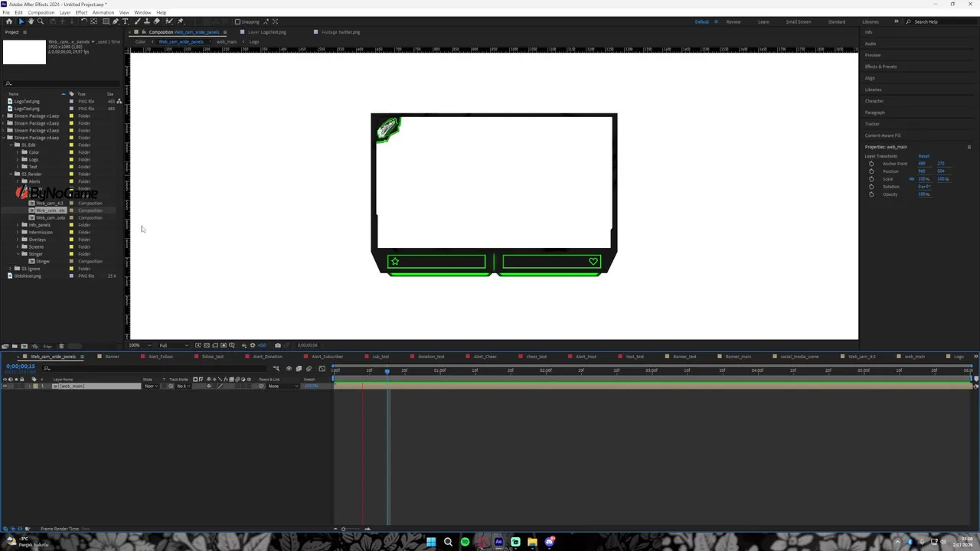The height and width of the screenshot is (551, 980).
Task: Open Composition Mini-Flowchart icon in timeline
Action: click(276, 369)
